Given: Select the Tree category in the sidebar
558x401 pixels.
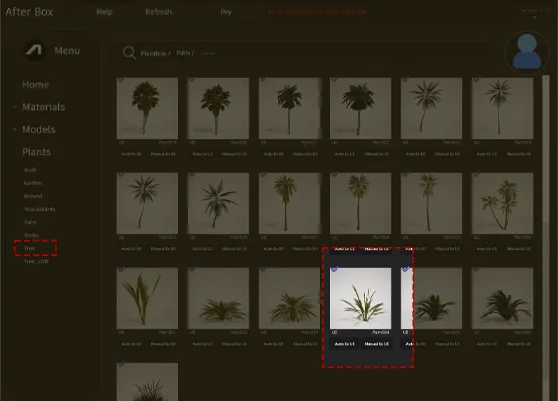Looking at the screenshot, I should pyautogui.click(x=30, y=248).
